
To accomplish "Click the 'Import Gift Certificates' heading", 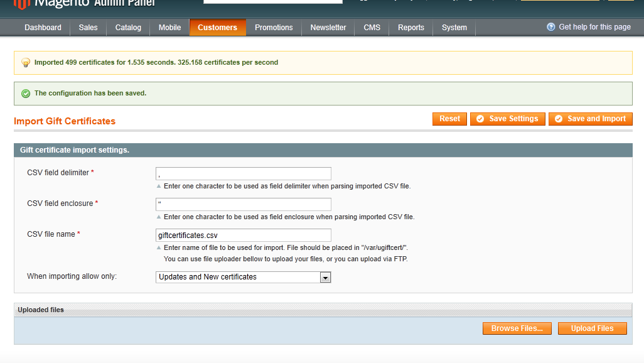I will [x=65, y=121].
